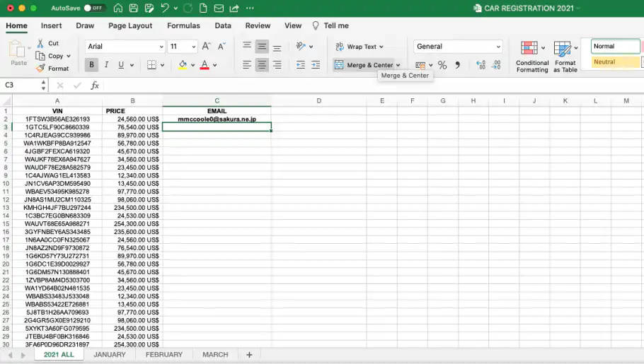Align text right
Image resolution: width=644 pixels, height=364 pixels.
point(277,65)
